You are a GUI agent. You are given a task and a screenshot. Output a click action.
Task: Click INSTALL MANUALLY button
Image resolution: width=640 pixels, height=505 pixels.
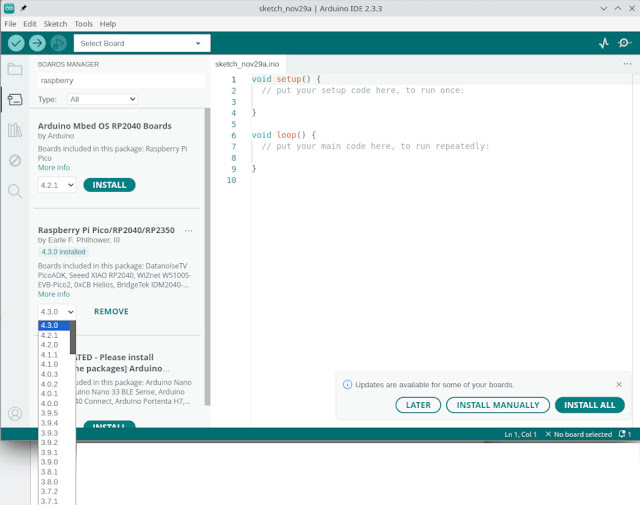coord(498,405)
